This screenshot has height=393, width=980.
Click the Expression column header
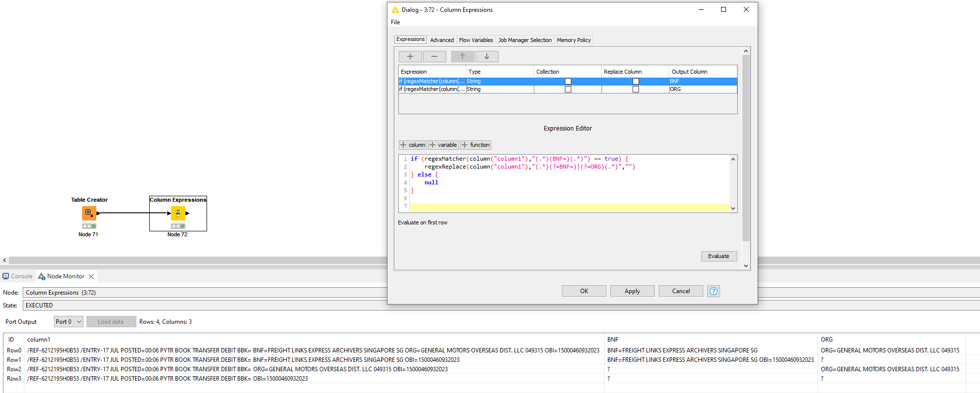(x=432, y=72)
